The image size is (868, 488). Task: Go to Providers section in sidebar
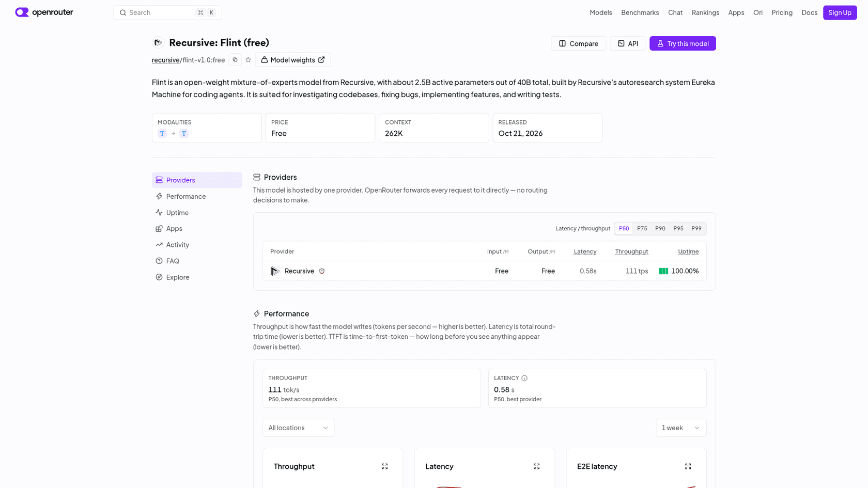point(197,180)
